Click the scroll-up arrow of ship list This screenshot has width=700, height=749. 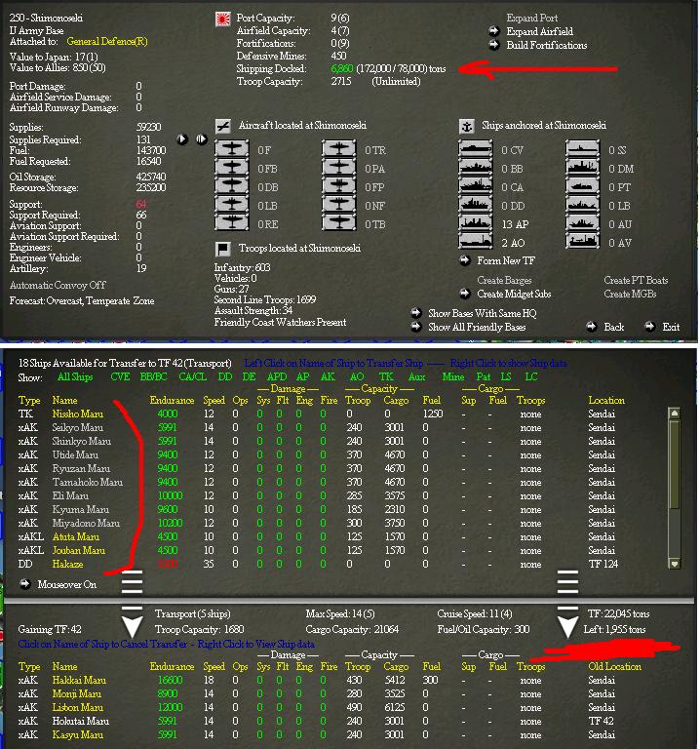[x=675, y=413]
